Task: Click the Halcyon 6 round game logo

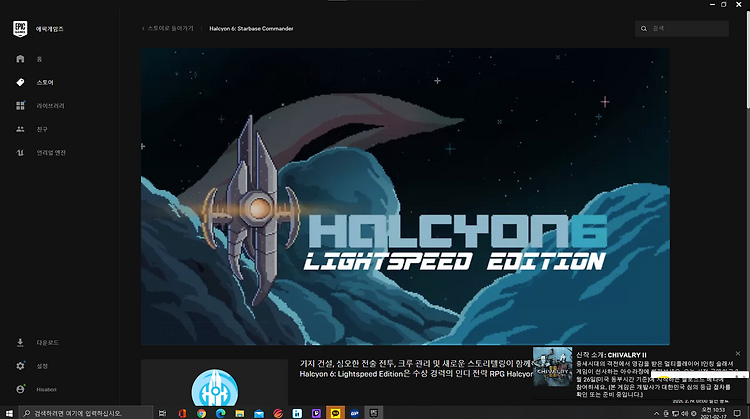Action: (x=215, y=388)
